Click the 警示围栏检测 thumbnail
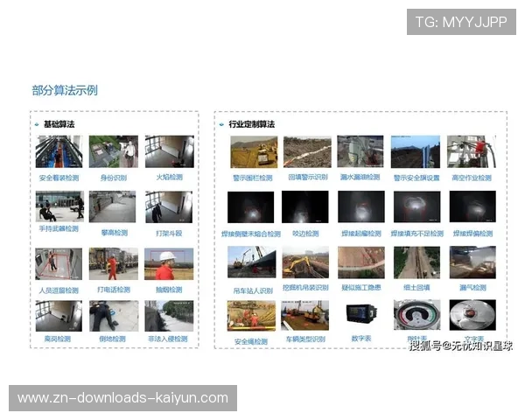 [x=254, y=152]
